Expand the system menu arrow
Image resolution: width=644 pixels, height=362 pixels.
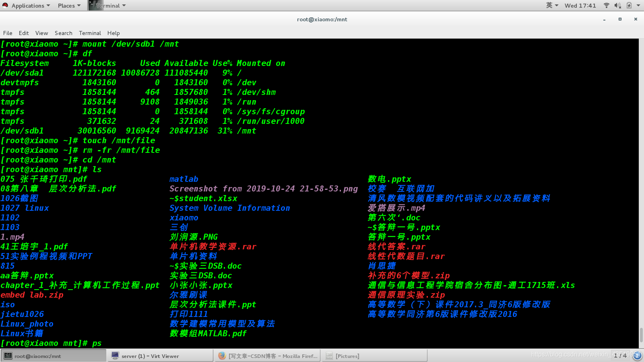pyautogui.click(x=638, y=6)
